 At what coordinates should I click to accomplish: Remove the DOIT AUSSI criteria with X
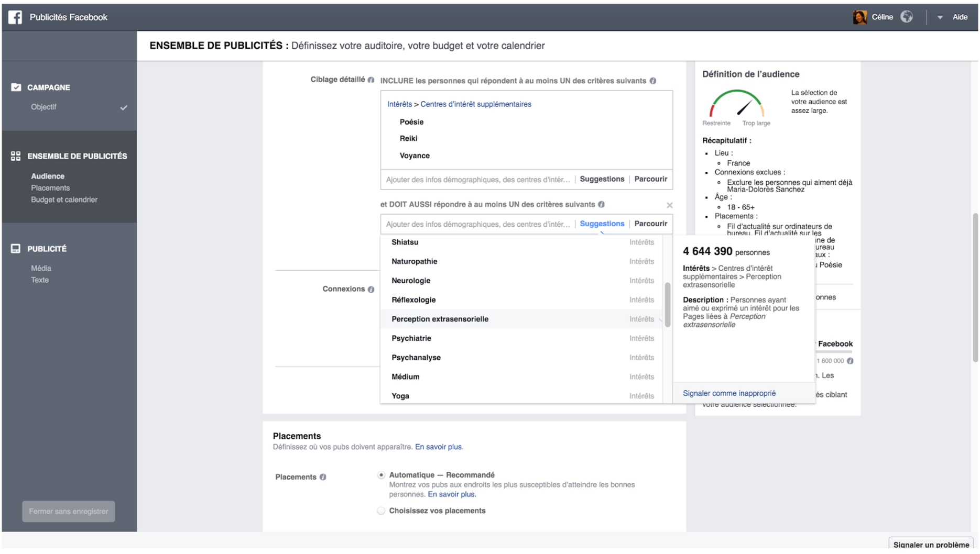670,205
